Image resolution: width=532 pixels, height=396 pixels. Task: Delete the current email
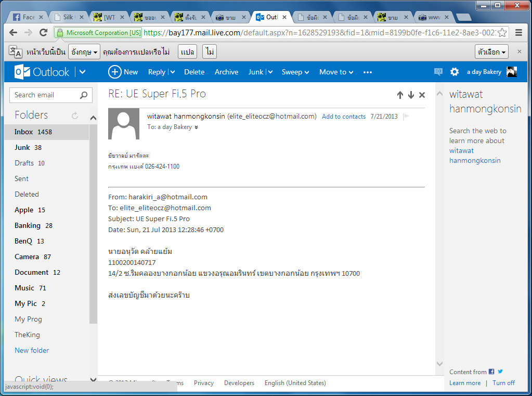194,72
